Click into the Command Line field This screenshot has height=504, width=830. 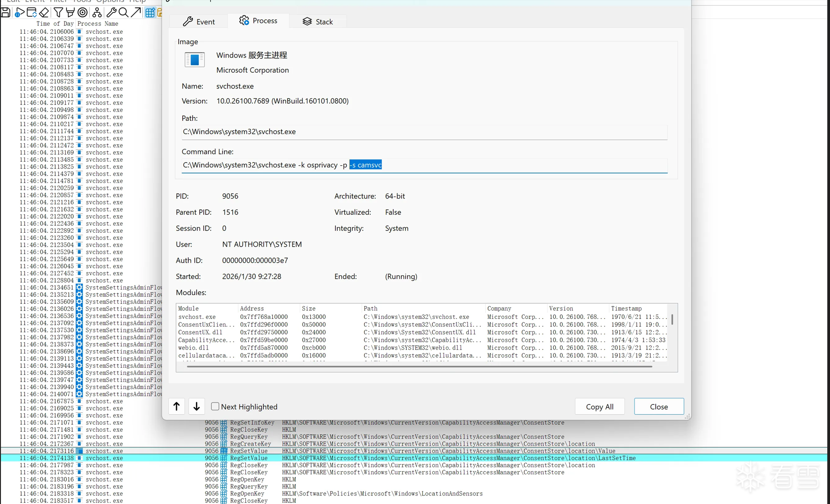point(424,165)
